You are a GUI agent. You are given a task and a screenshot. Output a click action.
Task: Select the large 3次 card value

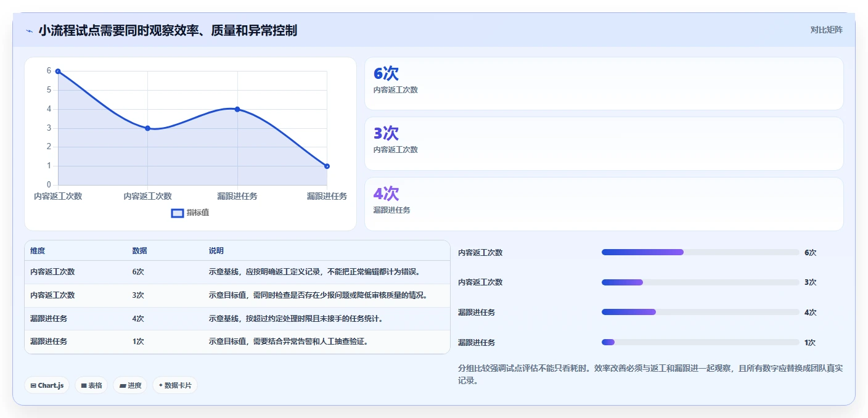coord(386,133)
